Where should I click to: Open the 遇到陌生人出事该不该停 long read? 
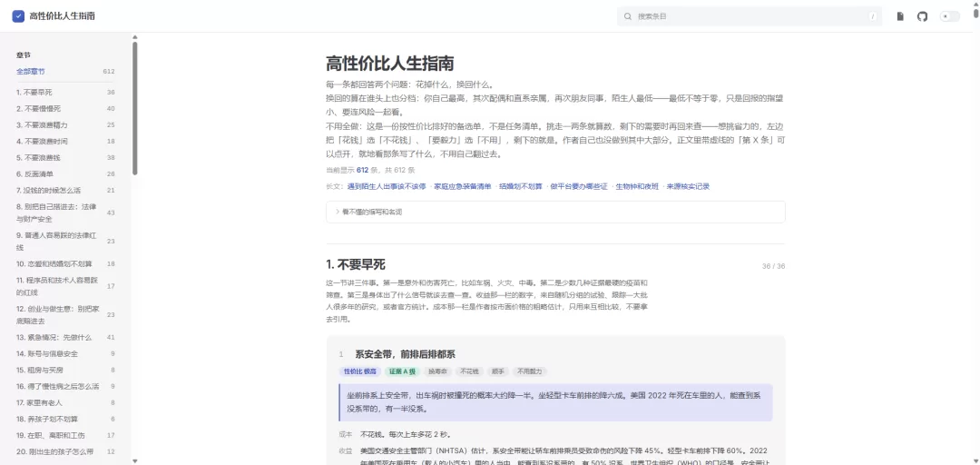point(387,186)
